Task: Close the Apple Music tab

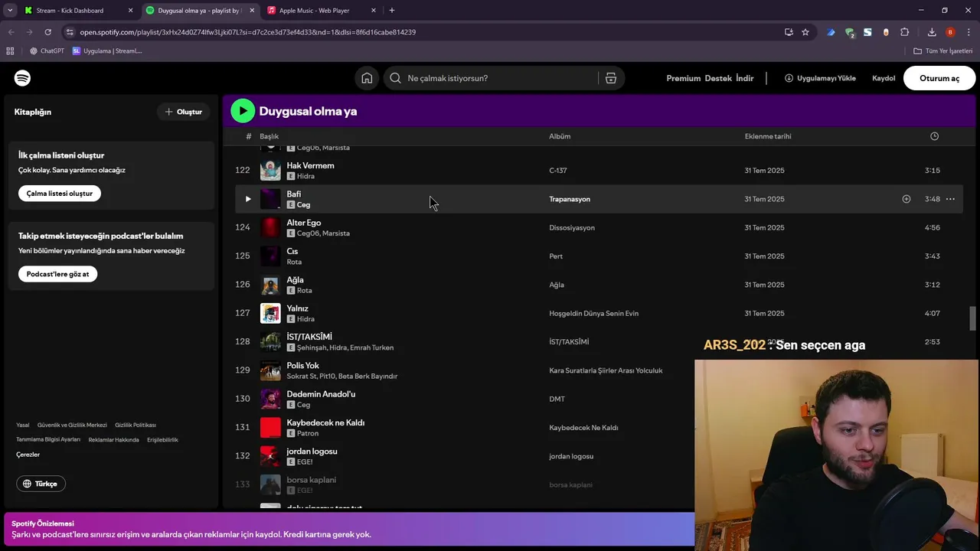Action: coord(374,11)
